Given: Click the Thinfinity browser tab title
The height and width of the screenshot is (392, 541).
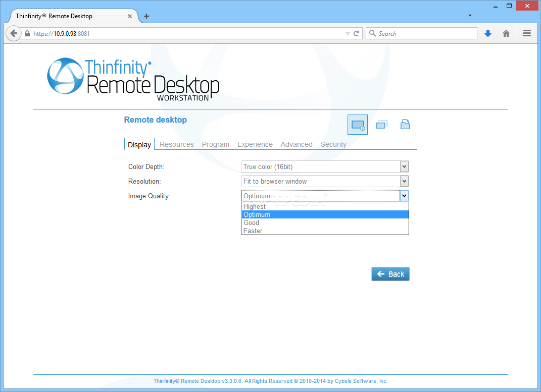Looking at the screenshot, I should [54, 16].
